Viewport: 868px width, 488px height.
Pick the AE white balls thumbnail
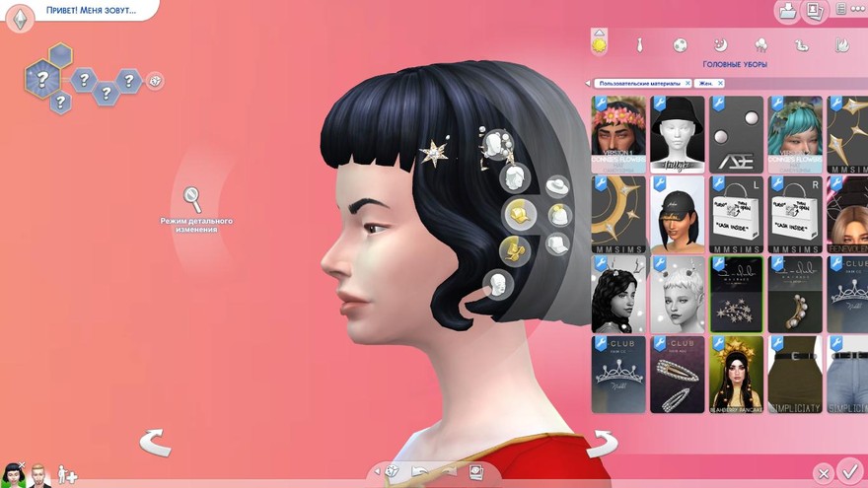(x=736, y=135)
